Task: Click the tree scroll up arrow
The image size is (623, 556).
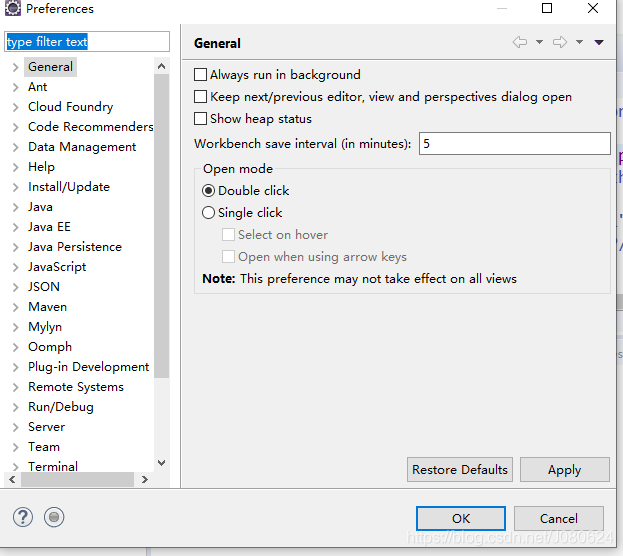Action: pos(161,66)
